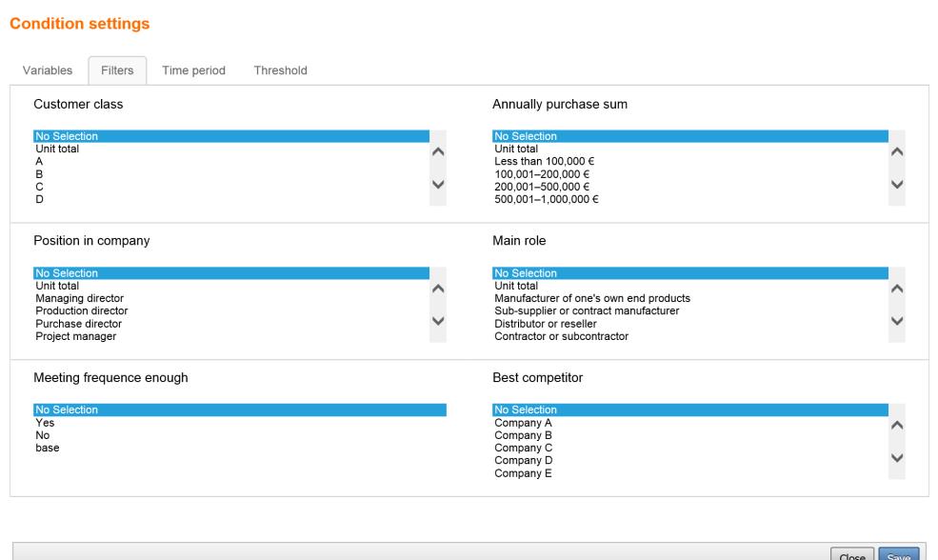The height and width of the screenshot is (560, 938).
Task: Select Manufacturer of one's own end products
Action: click(690, 298)
